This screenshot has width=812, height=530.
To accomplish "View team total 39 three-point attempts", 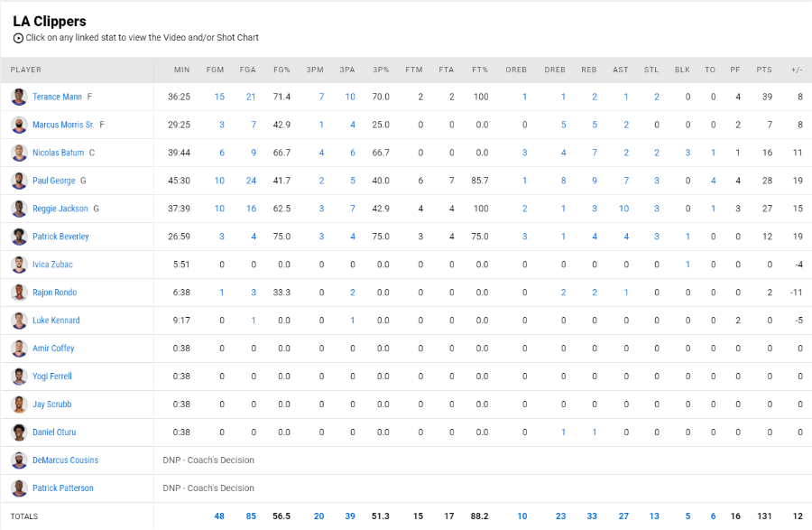I will [x=350, y=516].
